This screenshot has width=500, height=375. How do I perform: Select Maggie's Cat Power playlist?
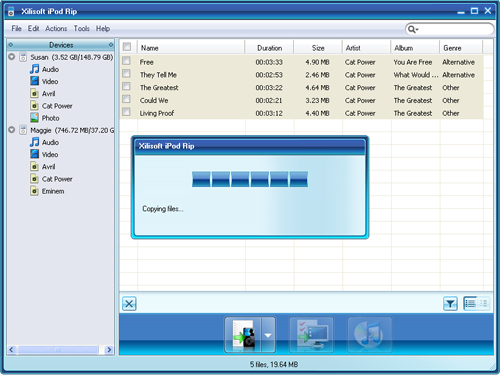click(51, 179)
